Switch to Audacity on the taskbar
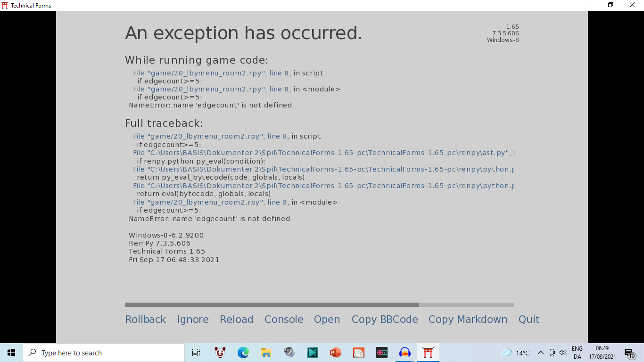Viewport: 644px width, 362px height. click(405, 353)
